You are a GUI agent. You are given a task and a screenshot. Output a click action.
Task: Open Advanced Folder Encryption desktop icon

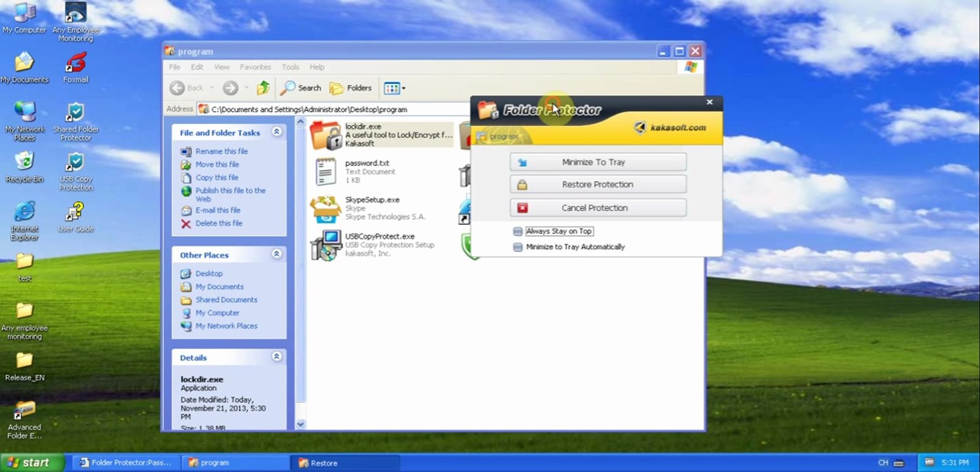[24, 420]
